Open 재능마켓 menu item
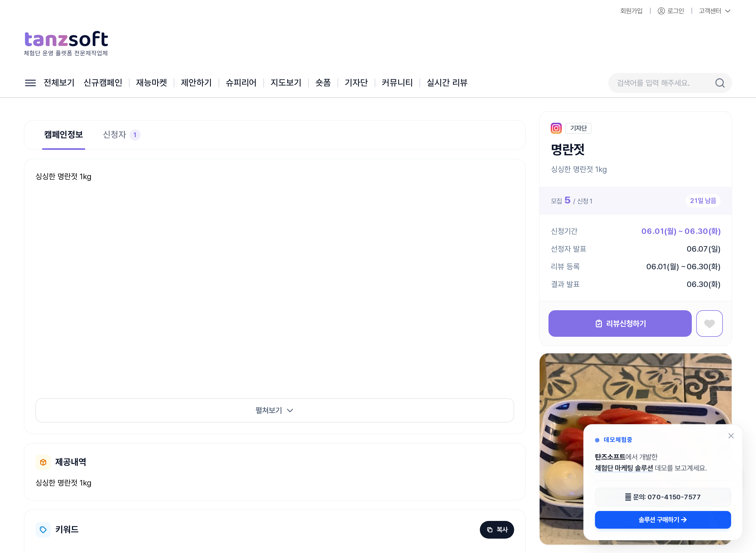The height and width of the screenshot is (553, 756). click(x=151, y=83)
